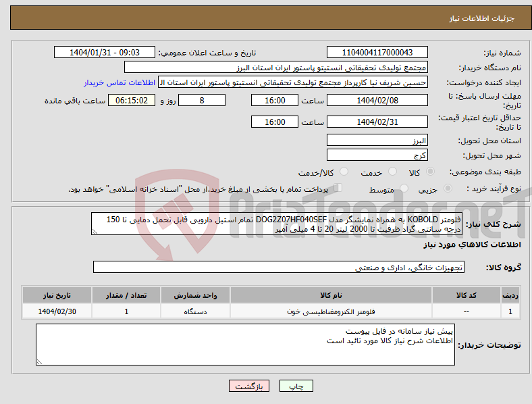Viewport: 532px width, 404px height.
Task: Click the quantity cell showing 1
Action: (x=126, y=311)
